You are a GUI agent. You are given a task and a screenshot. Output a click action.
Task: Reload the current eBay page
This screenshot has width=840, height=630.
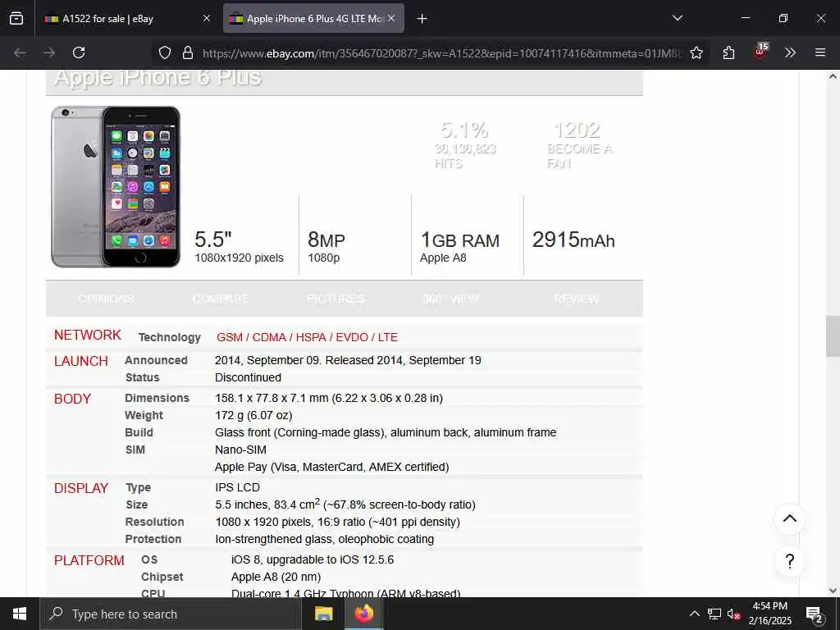79,52
